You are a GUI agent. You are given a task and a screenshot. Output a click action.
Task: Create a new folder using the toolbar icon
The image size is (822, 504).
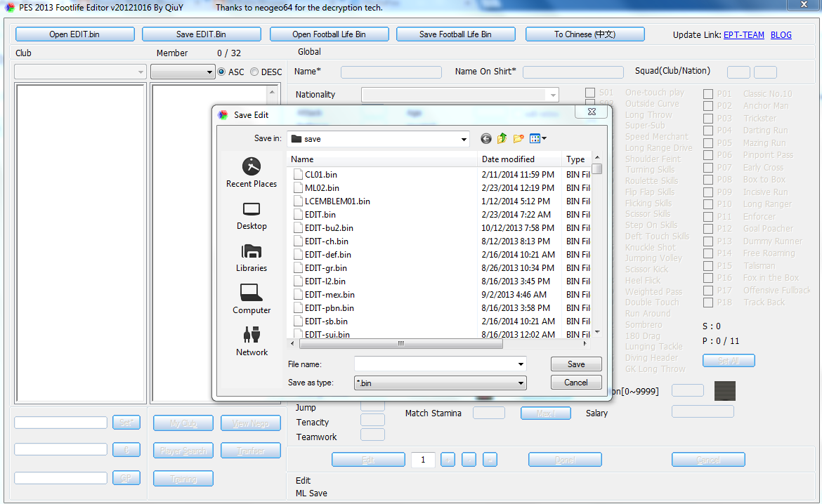point(518,138)
